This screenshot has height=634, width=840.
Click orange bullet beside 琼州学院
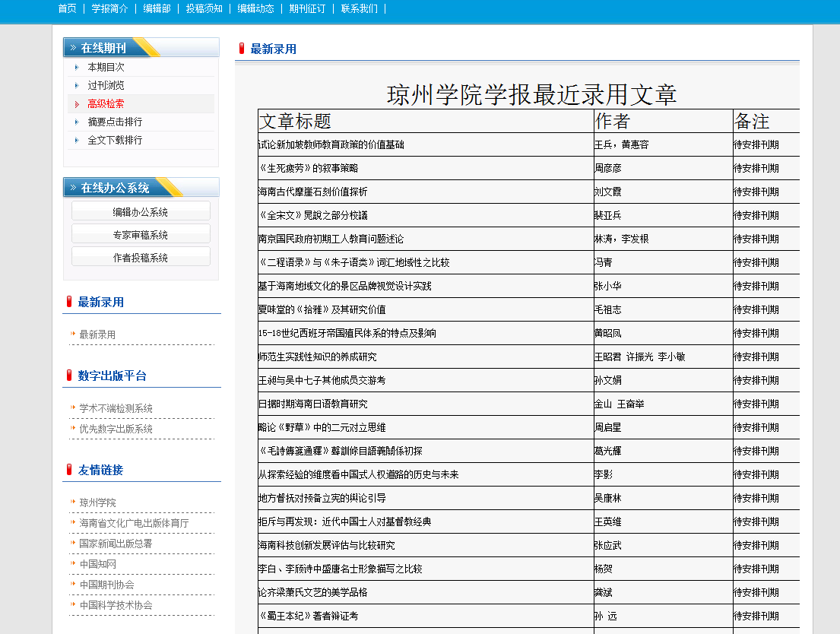click(x=73, y=502)
